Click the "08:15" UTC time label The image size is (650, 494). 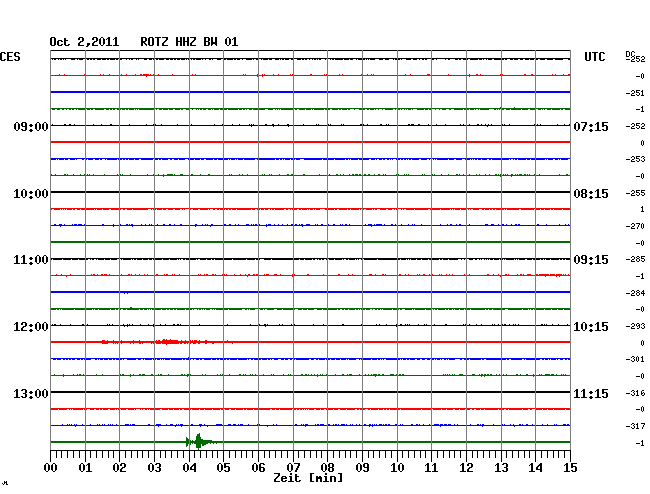[591, 194]
